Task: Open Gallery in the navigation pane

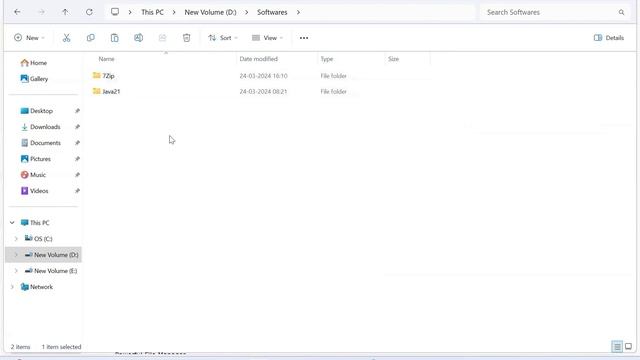Action: pyautogui.click(x=39, y=79)
